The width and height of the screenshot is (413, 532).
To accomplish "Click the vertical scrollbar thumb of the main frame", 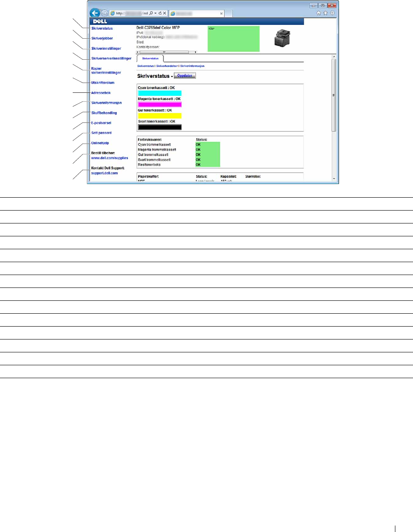I will click(x=334, y=95).
